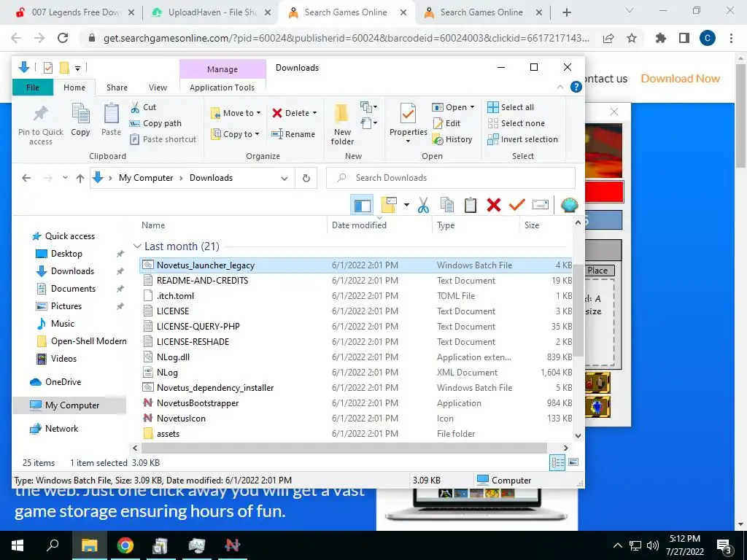
Task: Click Download Now link on webpage
Action: pyautogui.click(x=681, y=79)
